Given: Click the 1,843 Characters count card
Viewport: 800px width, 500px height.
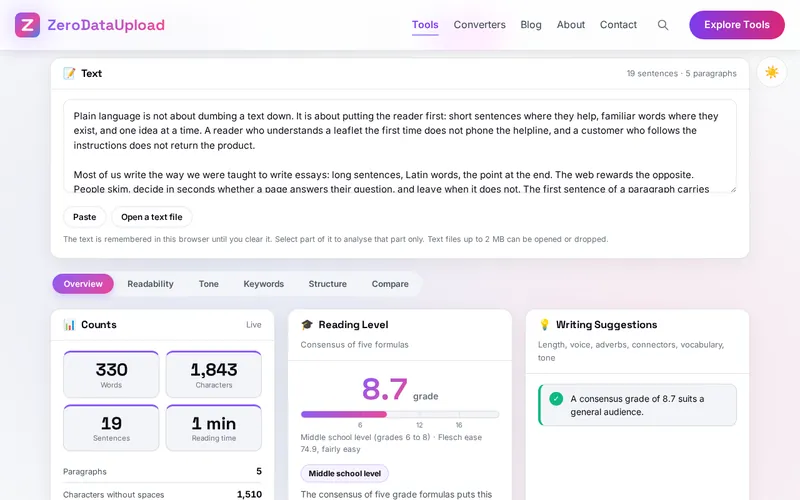Looking at the screenshot, I should click(214, 374).
